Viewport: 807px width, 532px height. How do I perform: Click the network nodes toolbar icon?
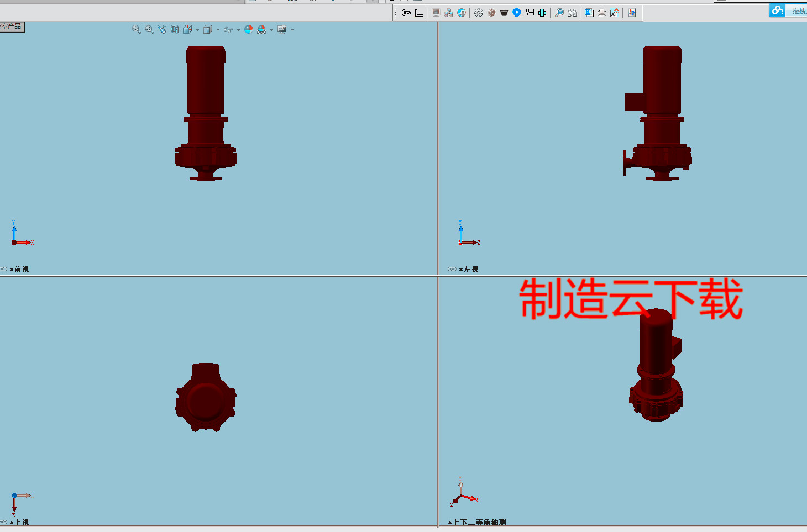pos(449,13)
